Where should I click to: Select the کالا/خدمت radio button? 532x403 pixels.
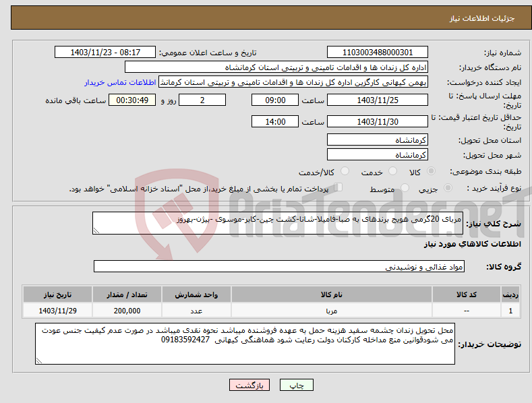click(345, 171)
